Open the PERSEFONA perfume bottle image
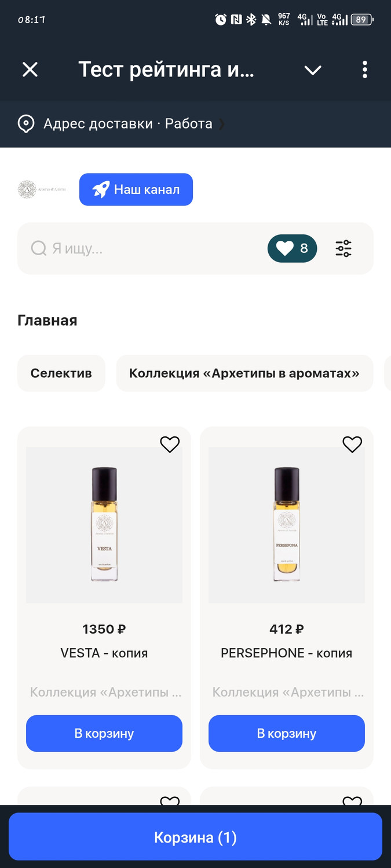Screen dimensions: 391x868 [287, 524]
